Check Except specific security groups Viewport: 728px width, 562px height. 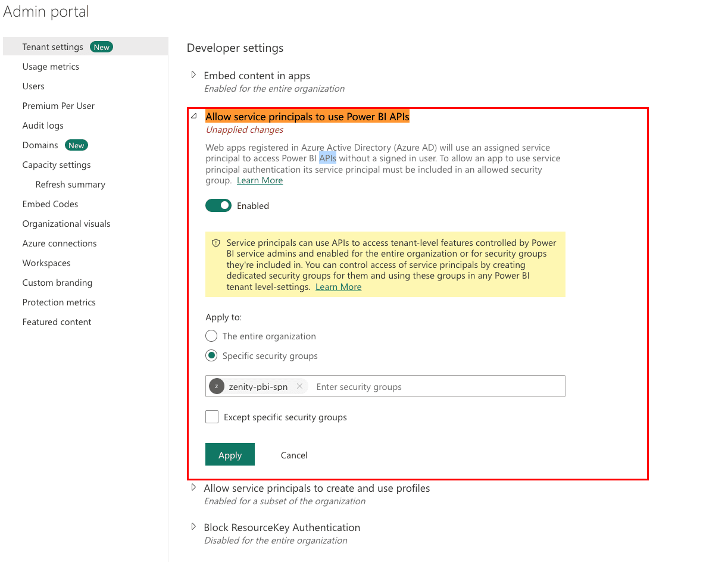coord(212,417)
